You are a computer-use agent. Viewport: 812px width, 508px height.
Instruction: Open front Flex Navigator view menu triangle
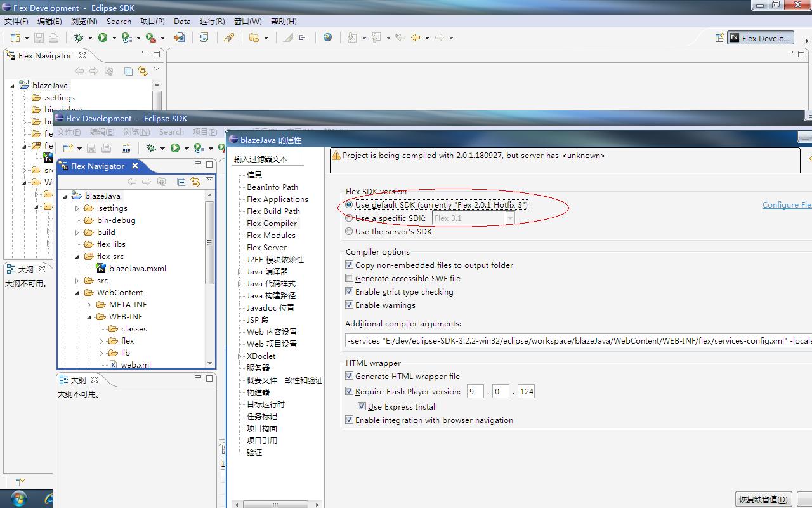coord(209,180)
